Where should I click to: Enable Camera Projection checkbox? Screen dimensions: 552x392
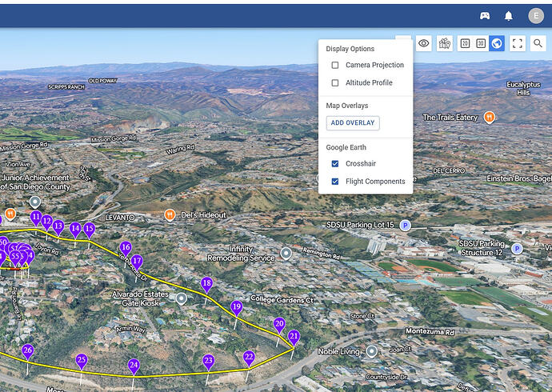[335, 65]
